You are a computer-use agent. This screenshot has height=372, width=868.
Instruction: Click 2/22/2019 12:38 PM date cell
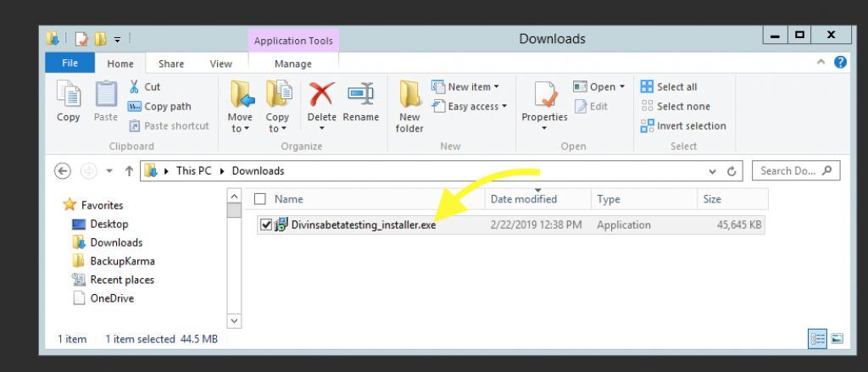(536, 225)
